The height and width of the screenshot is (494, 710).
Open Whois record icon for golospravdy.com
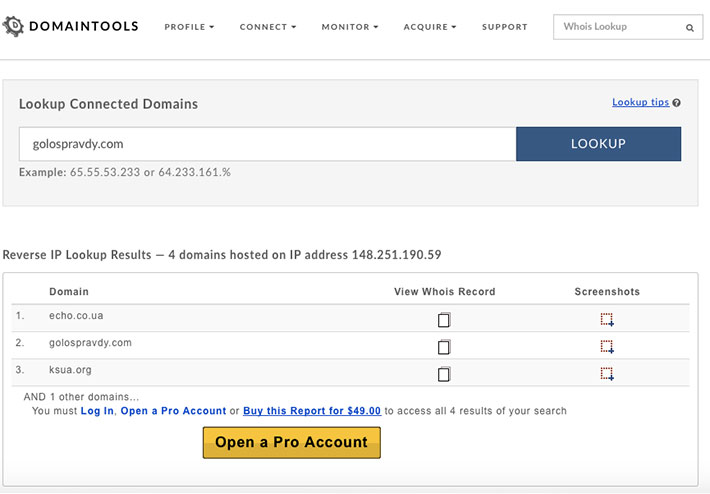point(444,346)
